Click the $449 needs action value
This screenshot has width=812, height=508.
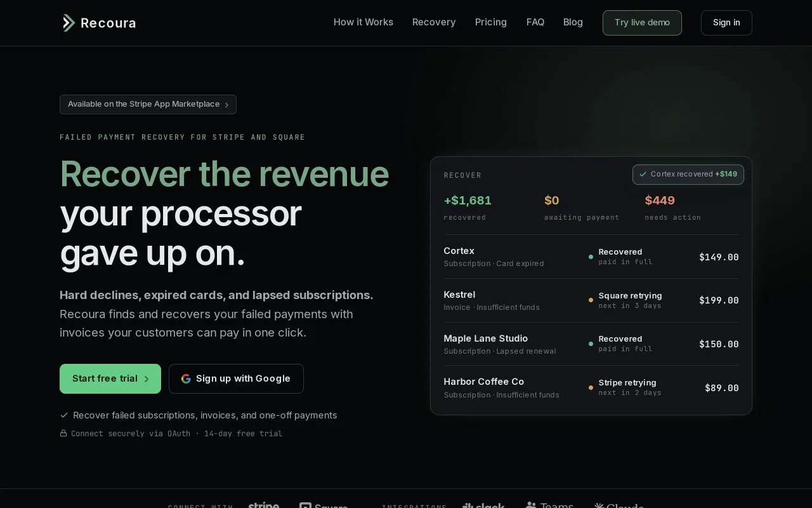point(660,201)
